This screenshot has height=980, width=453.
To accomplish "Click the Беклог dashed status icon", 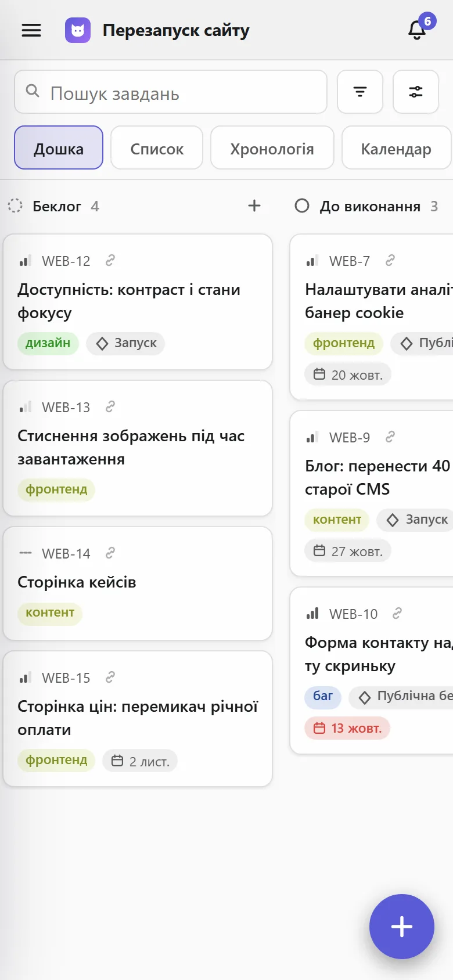I will [15, 206].
